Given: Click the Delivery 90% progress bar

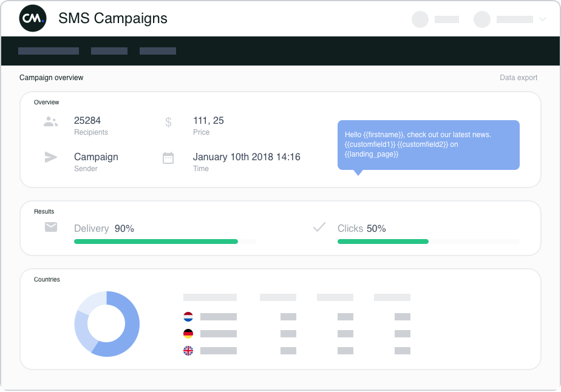Looking at the screenshot, I should point(155,241).
